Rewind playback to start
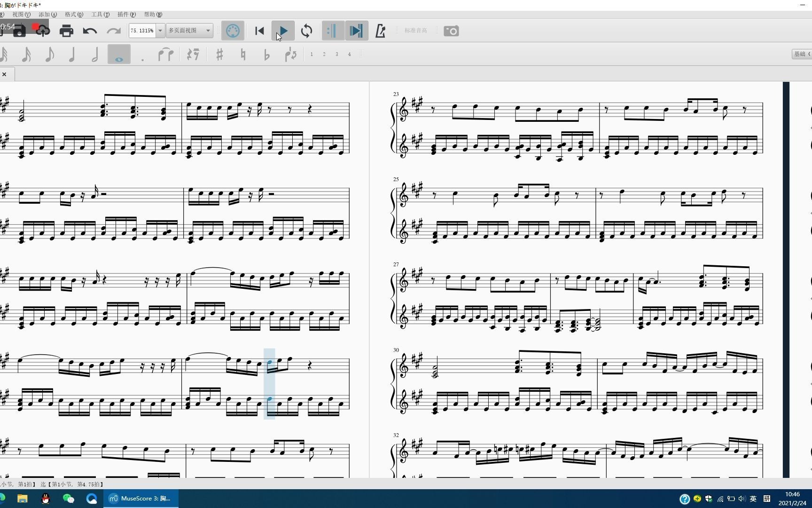The image size is (812, 508). (x=259, y=31)
